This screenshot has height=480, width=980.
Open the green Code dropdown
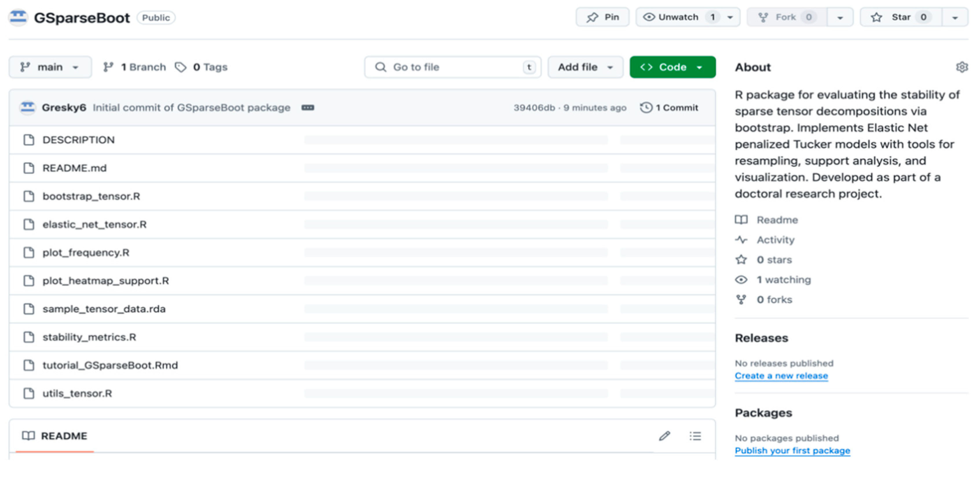(x=672, y=67)
